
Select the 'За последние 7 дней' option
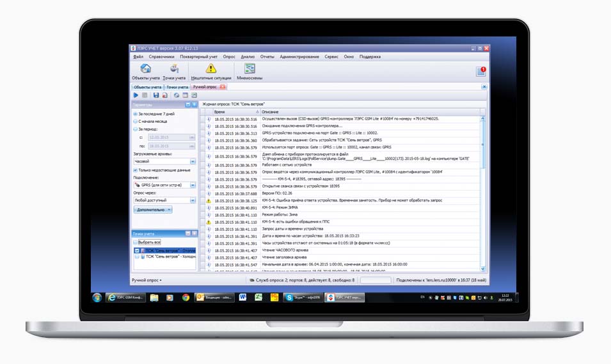135,113
